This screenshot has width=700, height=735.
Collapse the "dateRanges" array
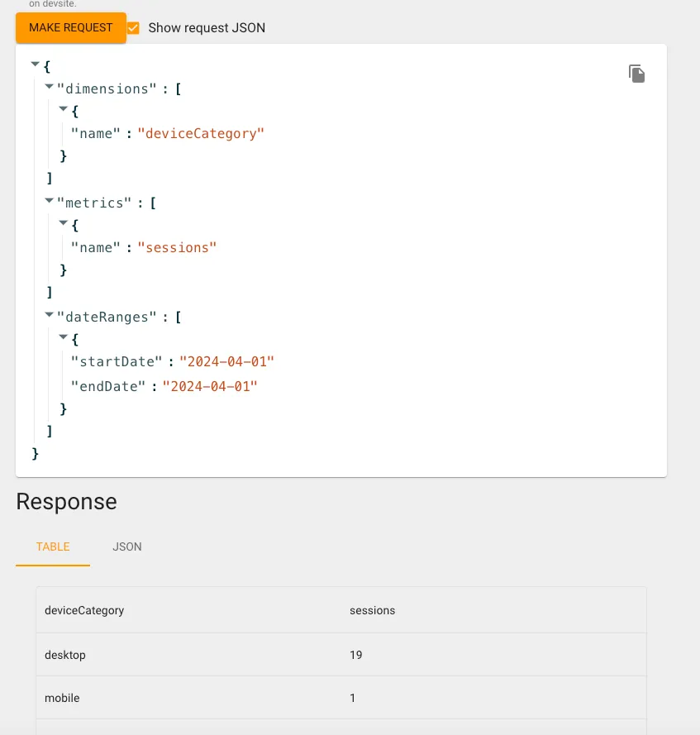click(49, 314)
